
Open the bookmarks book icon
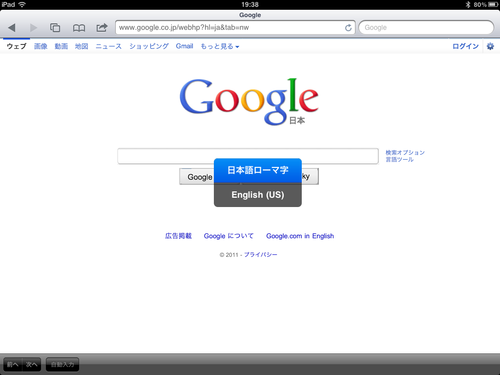click(79, 28)
